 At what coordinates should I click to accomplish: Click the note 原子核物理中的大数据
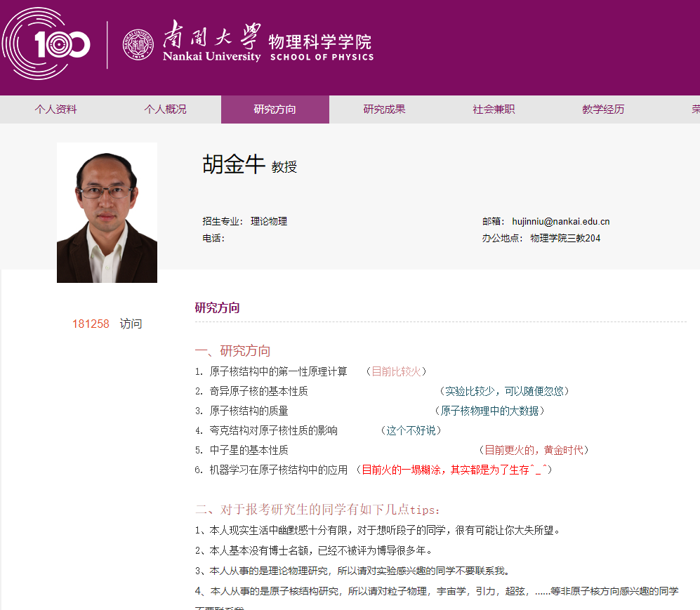pos(490,411)
